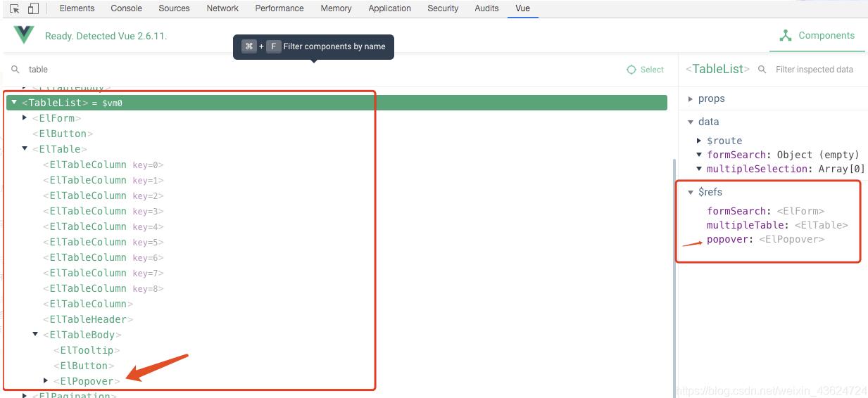Collapse the TableList component node
The width and height of the screenshot is (868, 398).
pos(14,103)
